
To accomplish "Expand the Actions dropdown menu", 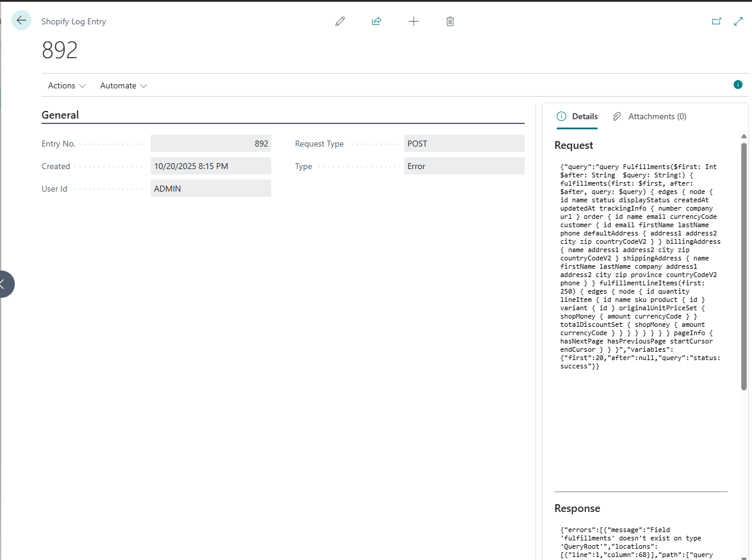I will point(67,85).
